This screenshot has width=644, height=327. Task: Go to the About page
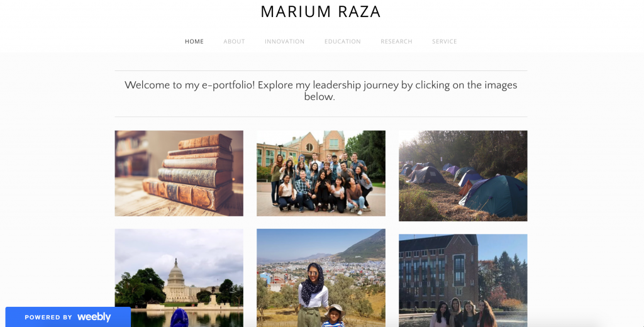coord(234,42)
